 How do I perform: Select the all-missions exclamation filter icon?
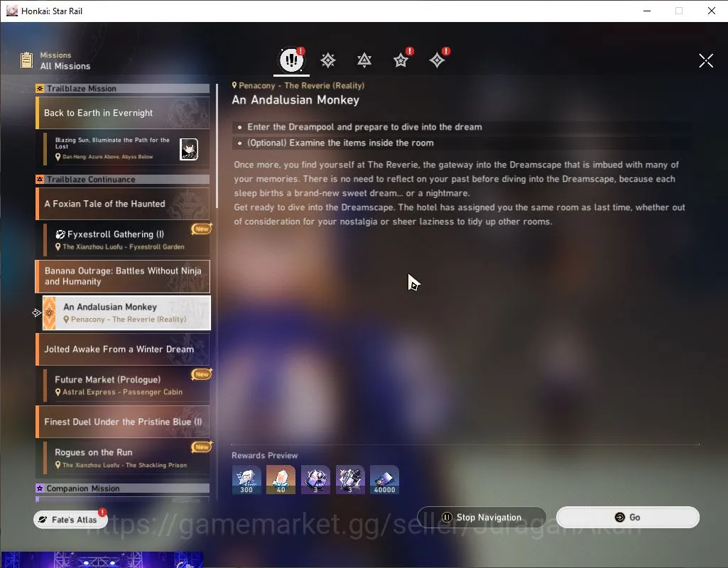pos(292,60)
